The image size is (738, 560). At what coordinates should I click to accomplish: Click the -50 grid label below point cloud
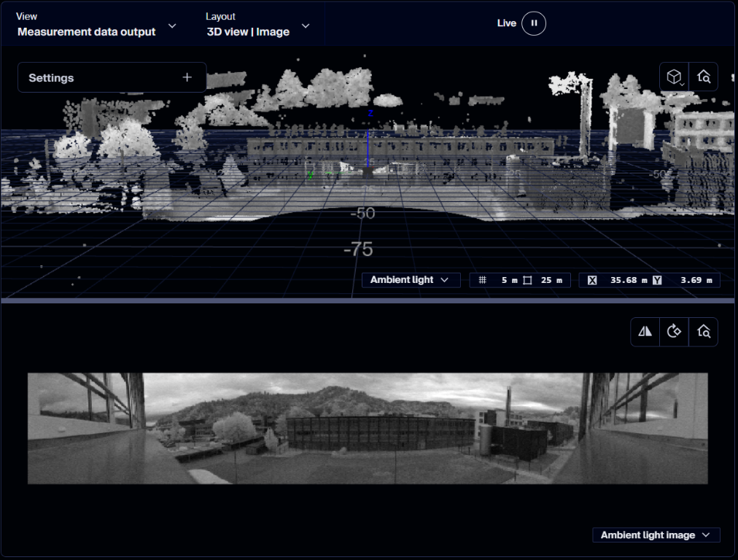click(x=363, y=213)
